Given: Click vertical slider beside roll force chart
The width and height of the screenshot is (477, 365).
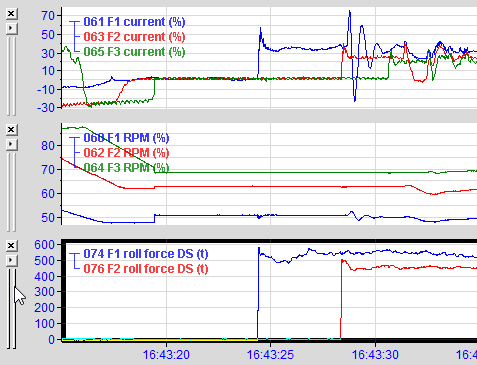Looking at the screenshot, I should (11, 309).
